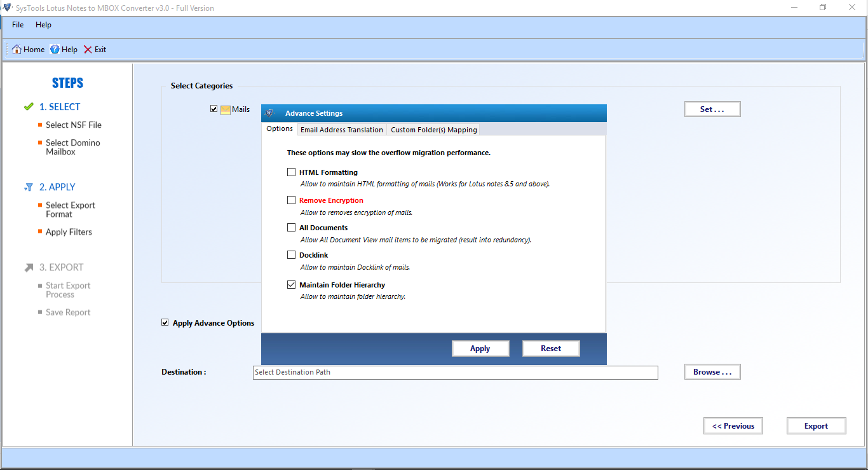Click the Remove Encryption red label

click(x=331, y=200)
